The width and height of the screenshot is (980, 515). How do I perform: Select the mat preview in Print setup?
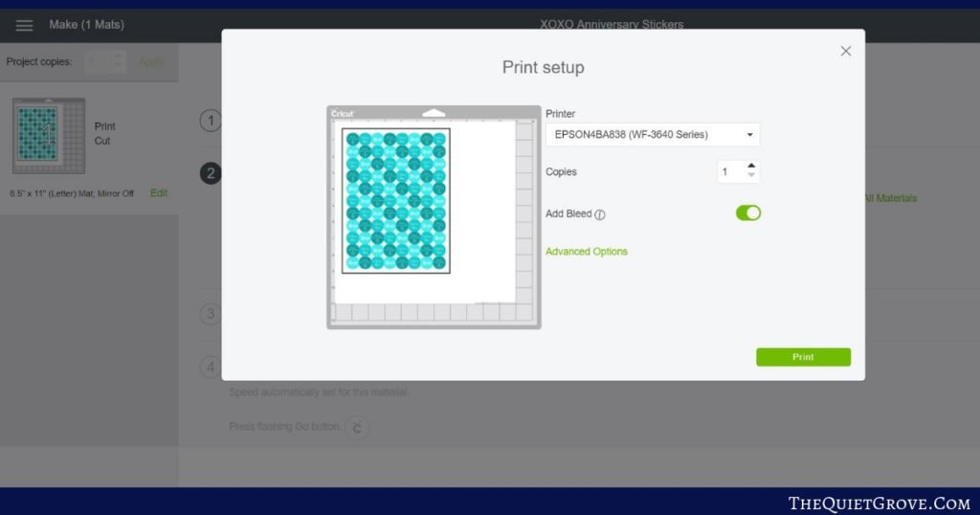tap(434, 217)
